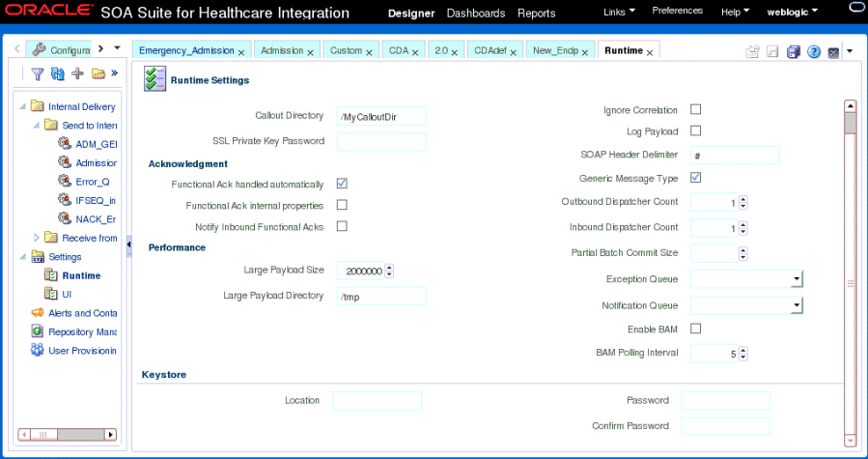
Task: Switch to Dashboards tab
Action: tap(476, 13)
